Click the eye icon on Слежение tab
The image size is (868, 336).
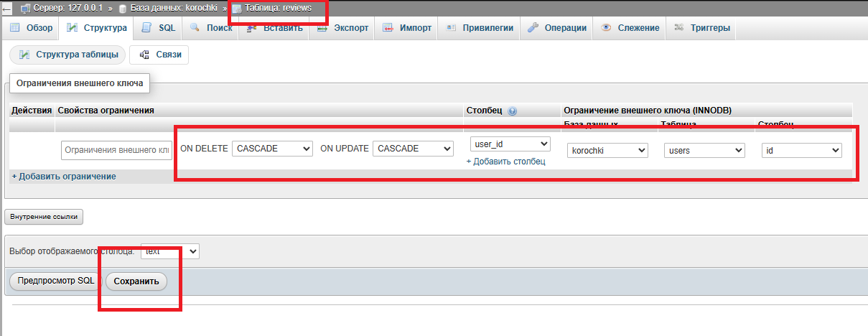pos(606,28)
